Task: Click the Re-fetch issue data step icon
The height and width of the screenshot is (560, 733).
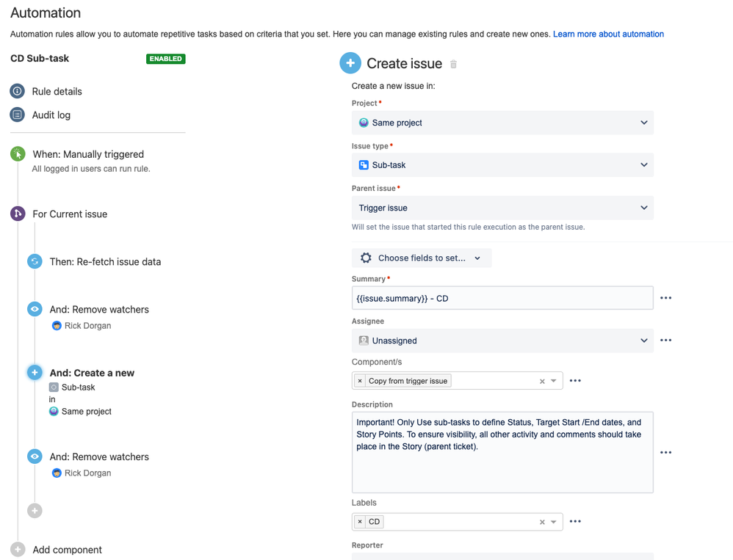Action: [35, 261]
